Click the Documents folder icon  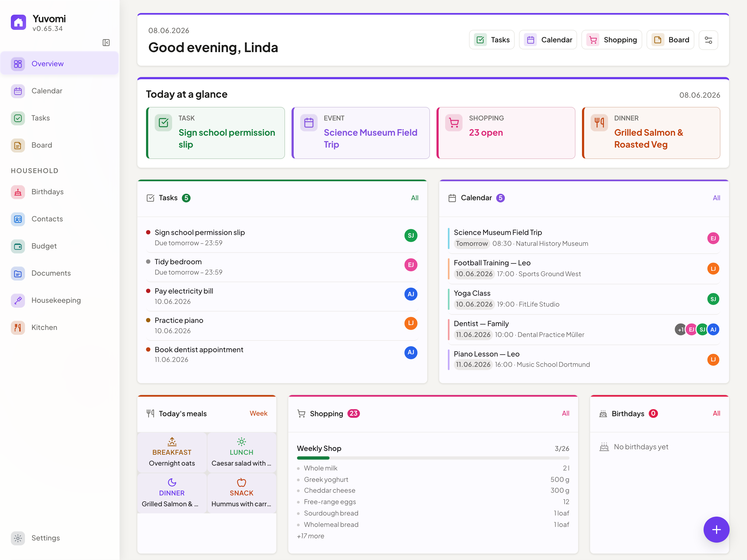pos(18,273)
